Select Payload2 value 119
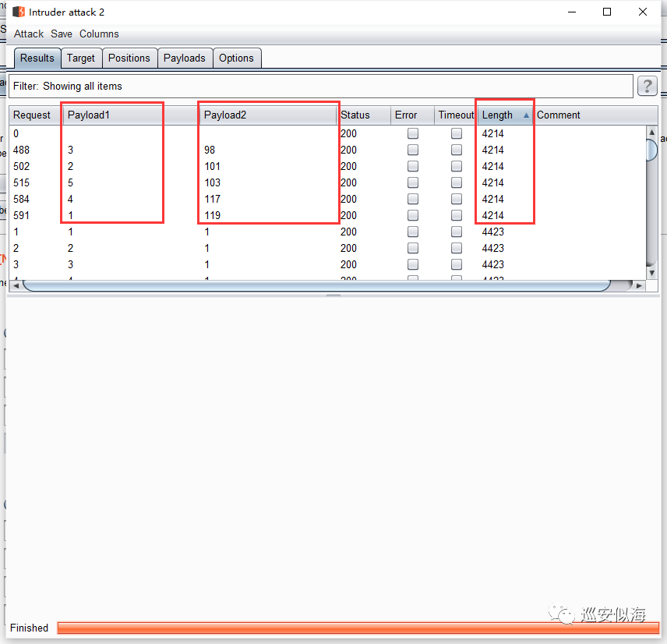 [212, 215]
